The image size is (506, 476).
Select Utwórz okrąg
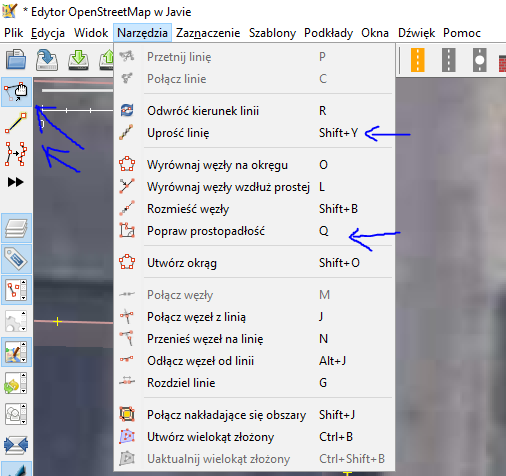click(254, 263)
